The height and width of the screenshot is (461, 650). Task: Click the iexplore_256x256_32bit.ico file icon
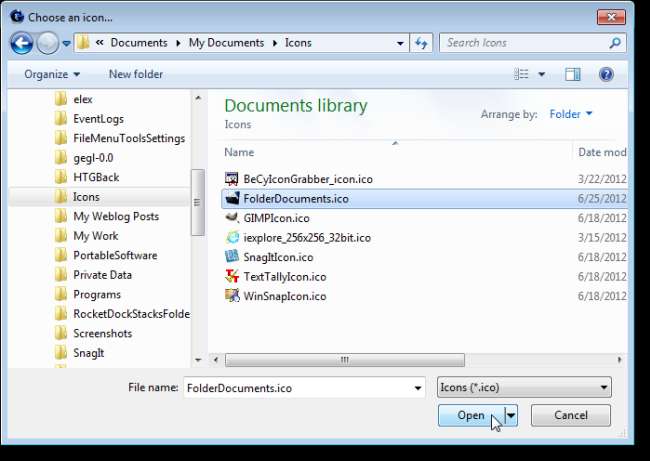click(x=232, y=238)
